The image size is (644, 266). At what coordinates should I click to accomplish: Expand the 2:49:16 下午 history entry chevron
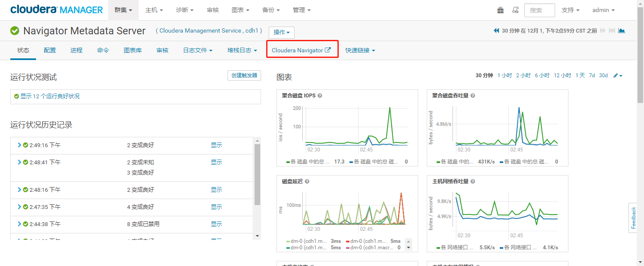(x=19, y=145)
